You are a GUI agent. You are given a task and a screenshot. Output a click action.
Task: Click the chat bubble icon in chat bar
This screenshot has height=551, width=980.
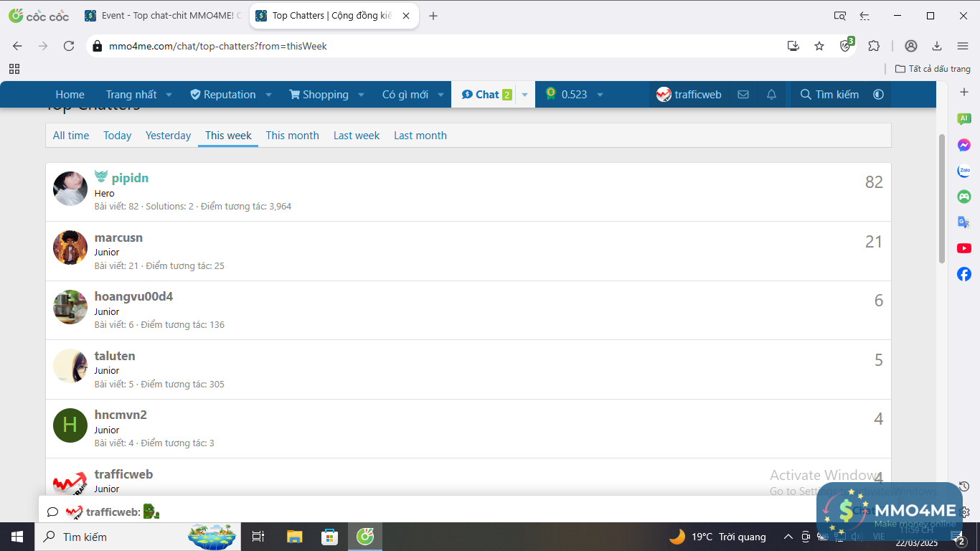click(x=52, y=512)
